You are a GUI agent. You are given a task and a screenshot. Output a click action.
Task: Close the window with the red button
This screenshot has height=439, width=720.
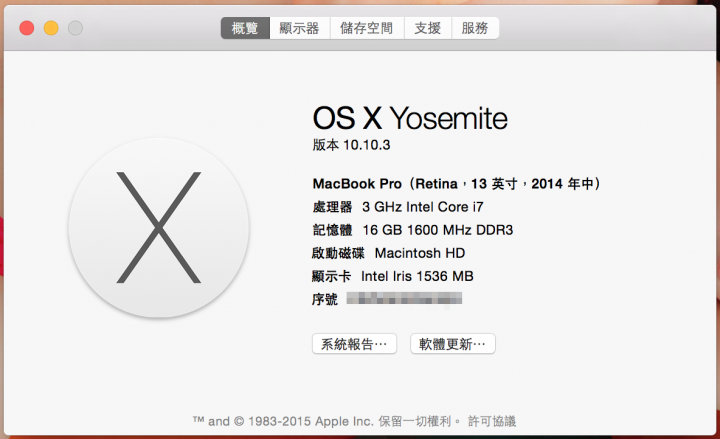coord(27,28)
